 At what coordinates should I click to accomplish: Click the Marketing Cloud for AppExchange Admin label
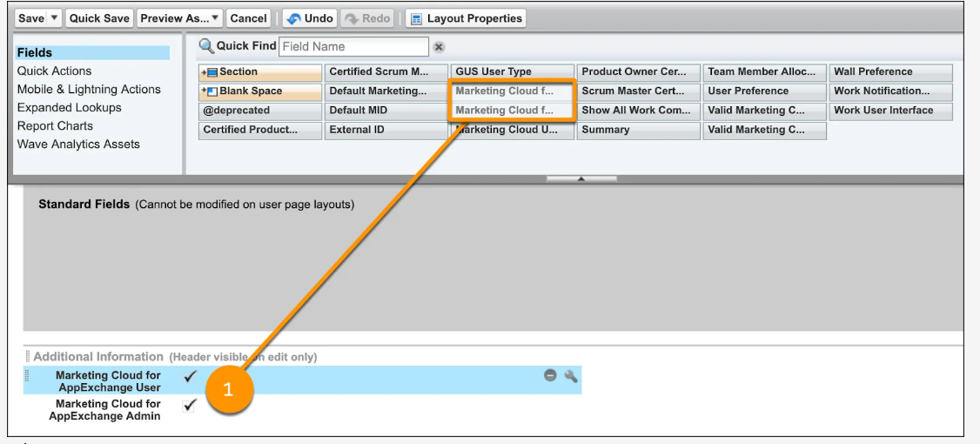coord(105,409)
